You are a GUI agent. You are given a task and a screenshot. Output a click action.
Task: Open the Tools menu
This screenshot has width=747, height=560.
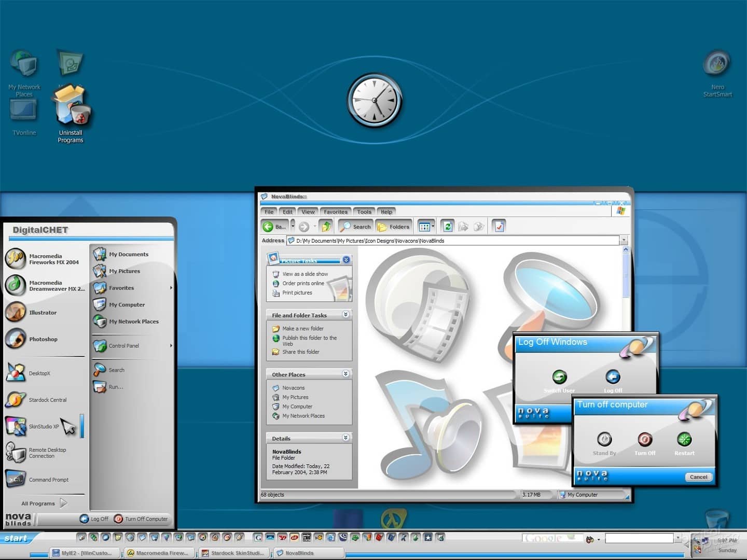364,211
